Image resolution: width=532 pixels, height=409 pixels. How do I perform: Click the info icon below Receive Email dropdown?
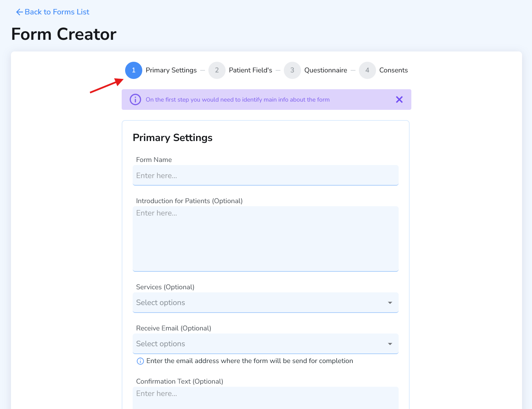click(140, 361)
